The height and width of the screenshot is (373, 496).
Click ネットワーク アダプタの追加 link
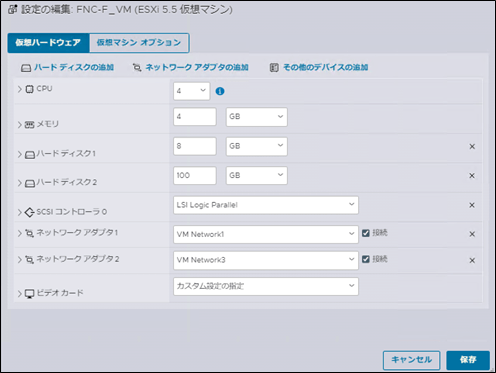[197, 68]
